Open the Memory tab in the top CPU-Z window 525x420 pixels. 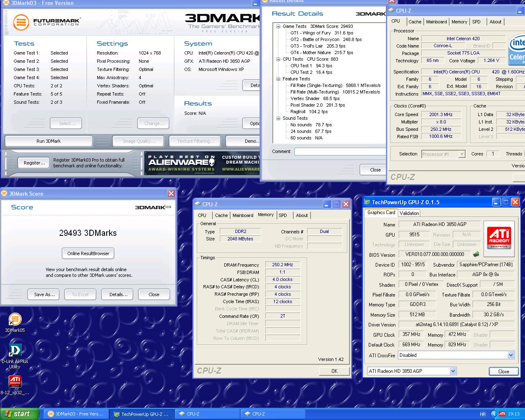click(459, 22)
